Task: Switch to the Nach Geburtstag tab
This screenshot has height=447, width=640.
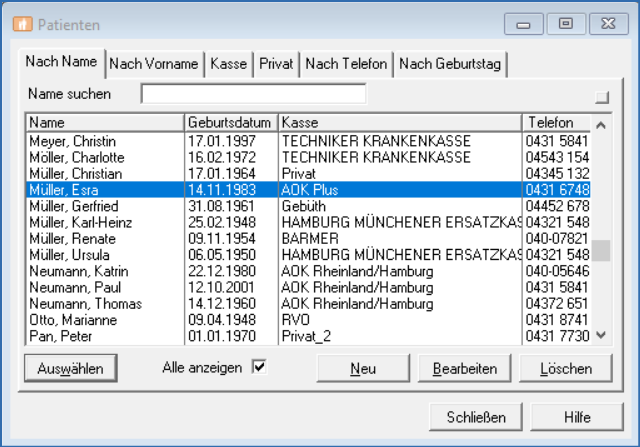Action: coord(450,64)
